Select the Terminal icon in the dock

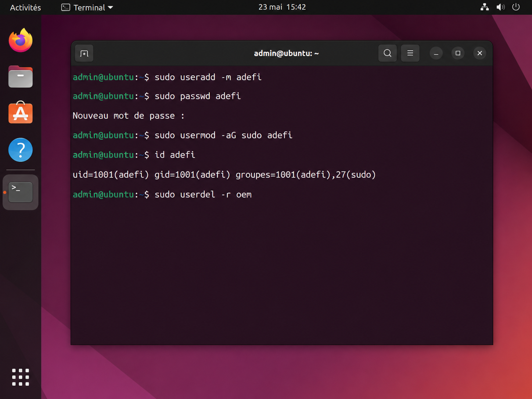tap(21, 192)
